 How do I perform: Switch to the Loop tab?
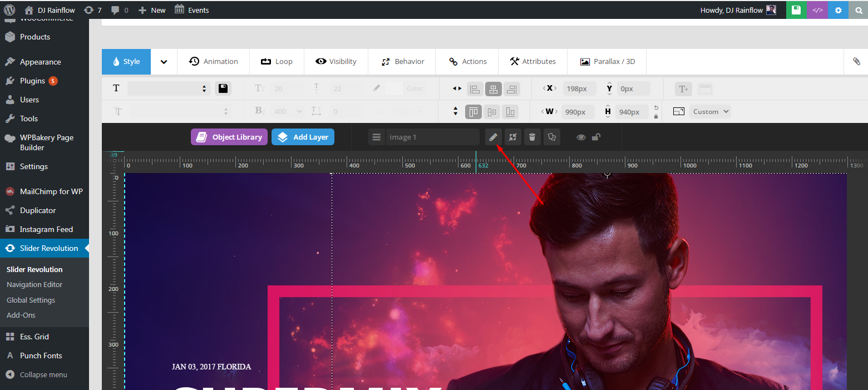[x=277, y=61]
